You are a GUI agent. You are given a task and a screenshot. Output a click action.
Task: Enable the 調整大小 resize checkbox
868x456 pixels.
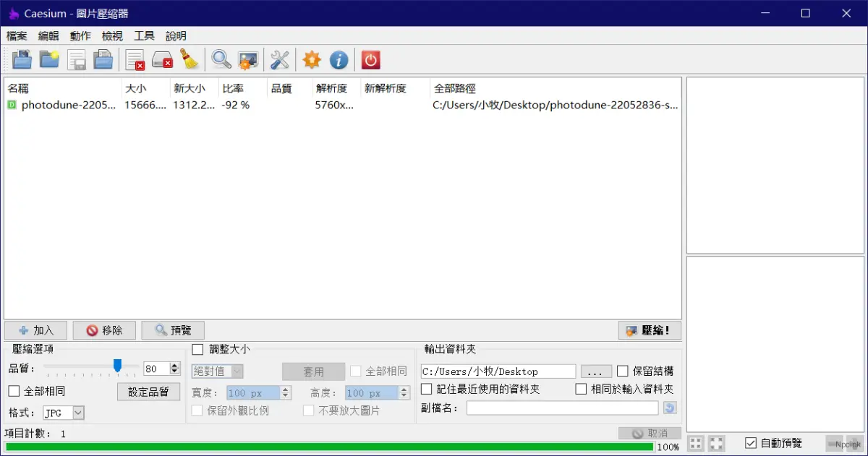click(197, 350)
